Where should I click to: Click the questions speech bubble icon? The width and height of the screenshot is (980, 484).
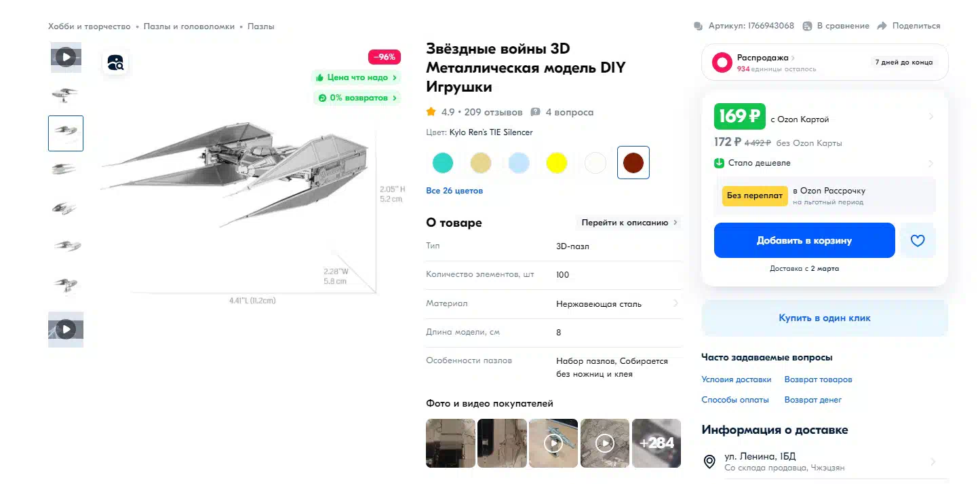pyautogui.click(x=535, y=112)
